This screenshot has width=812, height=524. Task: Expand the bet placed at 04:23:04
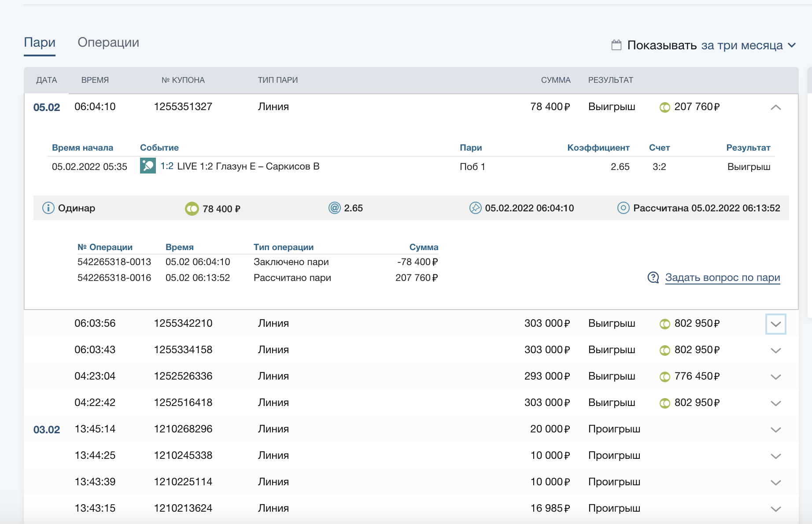pos(775,377)
